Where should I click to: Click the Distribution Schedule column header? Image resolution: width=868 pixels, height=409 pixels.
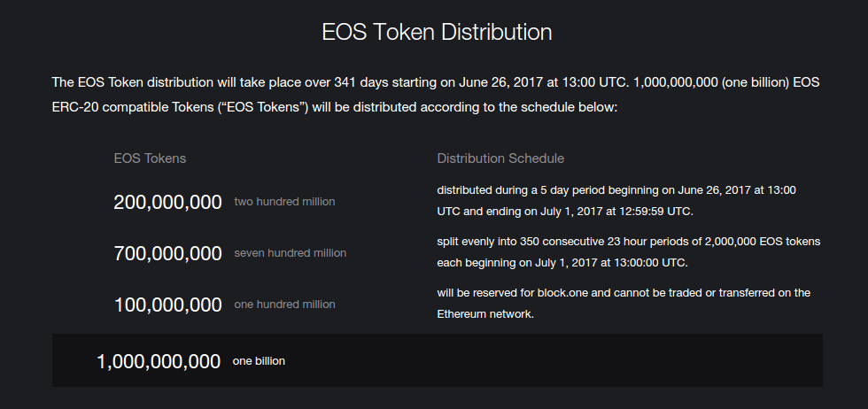tap(500, 158)
